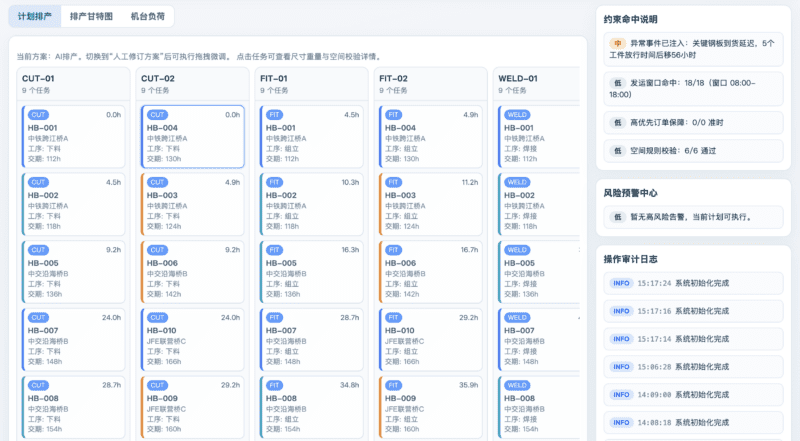
Task: Click the FIT-01 column header
Action: [312, 84]
